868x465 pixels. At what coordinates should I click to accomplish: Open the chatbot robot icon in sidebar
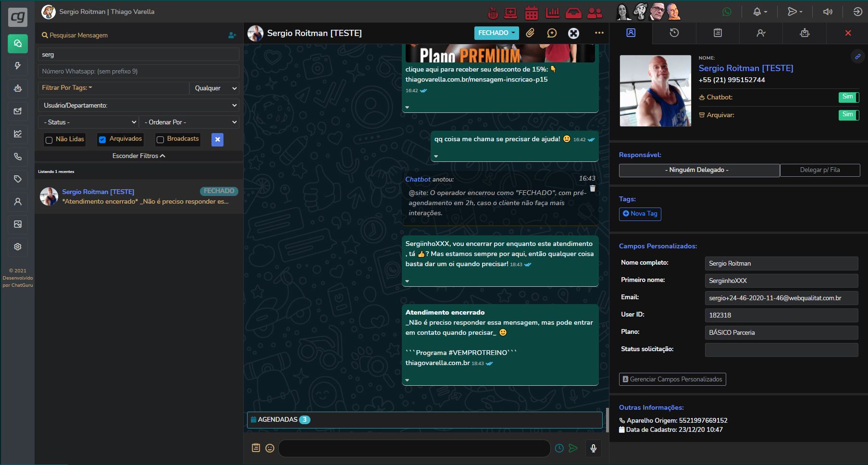click(18, 88)
